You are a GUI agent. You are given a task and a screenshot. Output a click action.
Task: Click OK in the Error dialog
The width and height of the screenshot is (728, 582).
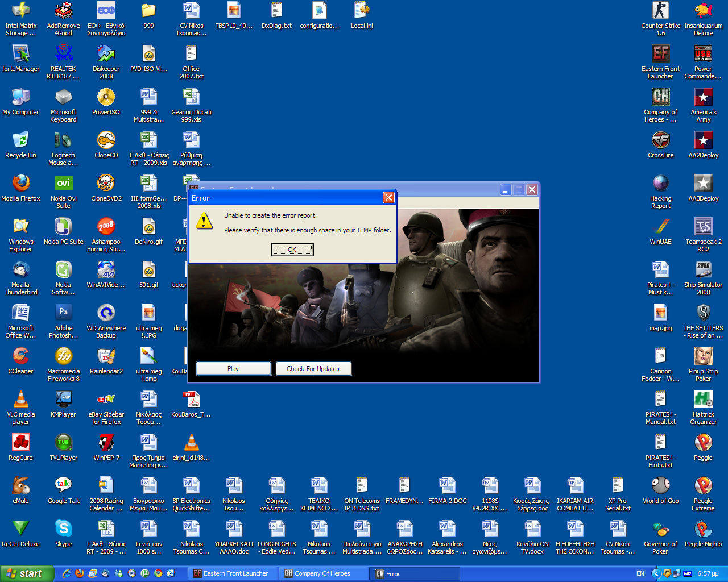[292, 250]
